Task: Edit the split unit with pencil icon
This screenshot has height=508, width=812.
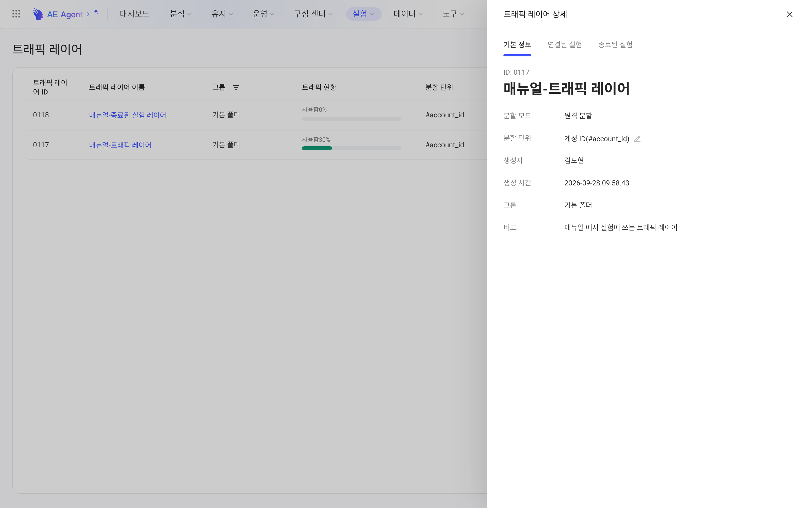Action: [637, 139]
